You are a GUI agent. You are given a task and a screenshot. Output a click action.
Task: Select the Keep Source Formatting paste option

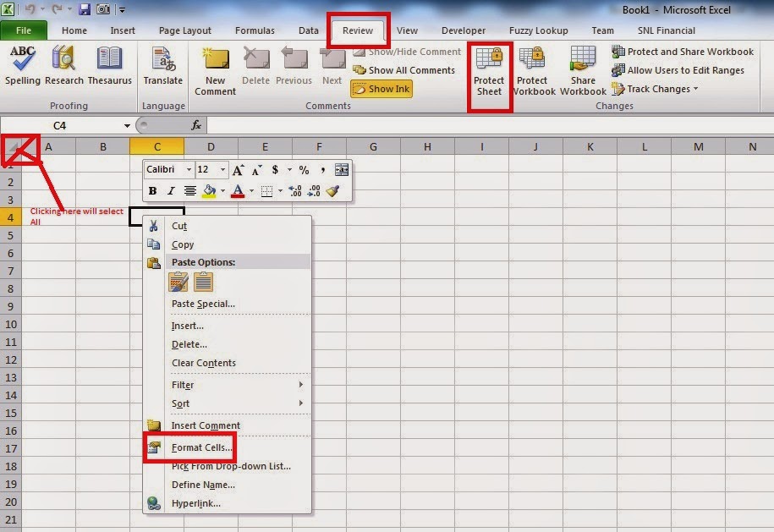point(178,282)
